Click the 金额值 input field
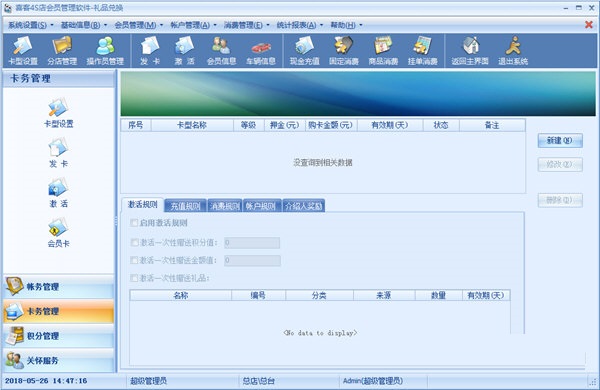The width and height of the screenshot is (600, 390). click(252, 261)
